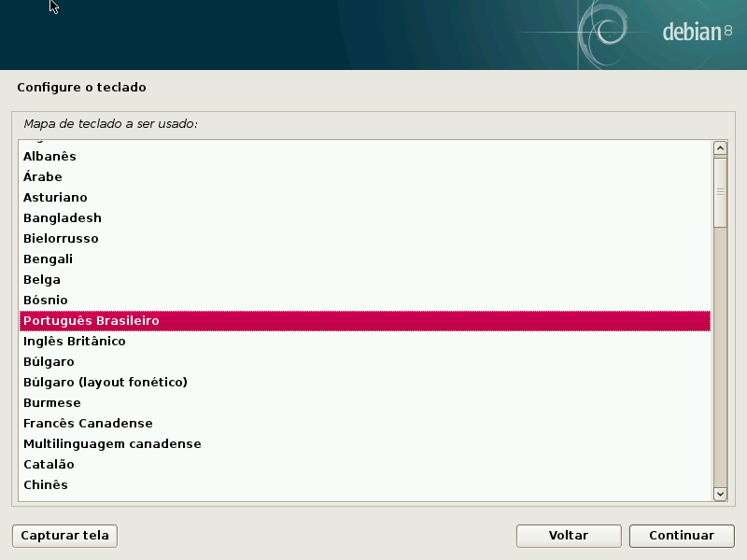Select Português Brasileiro highlighted entry
This screenshot has height=560, width=747.
(92, 321)
